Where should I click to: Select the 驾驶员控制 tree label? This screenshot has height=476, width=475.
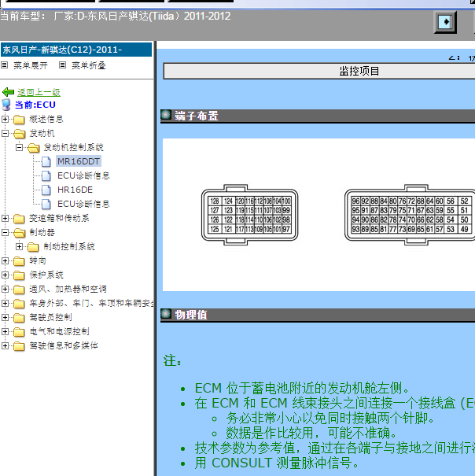tap(50, 318)
